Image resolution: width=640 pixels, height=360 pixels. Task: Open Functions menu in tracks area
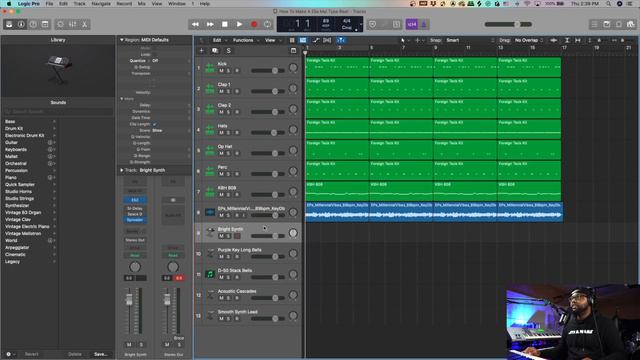[245, 40]
